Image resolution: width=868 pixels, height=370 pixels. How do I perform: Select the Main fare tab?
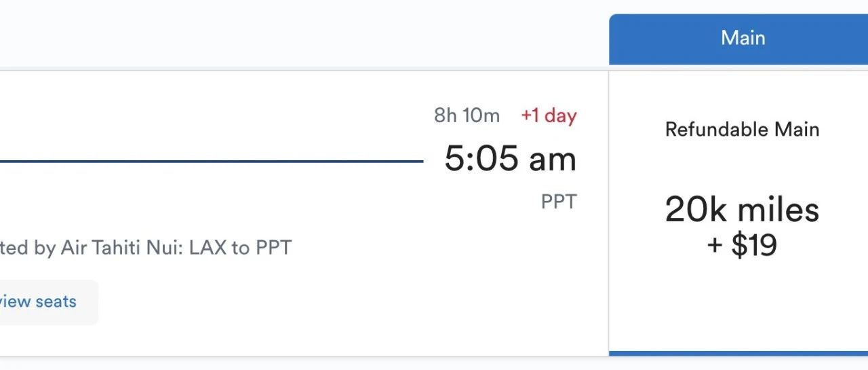(743, 38)
